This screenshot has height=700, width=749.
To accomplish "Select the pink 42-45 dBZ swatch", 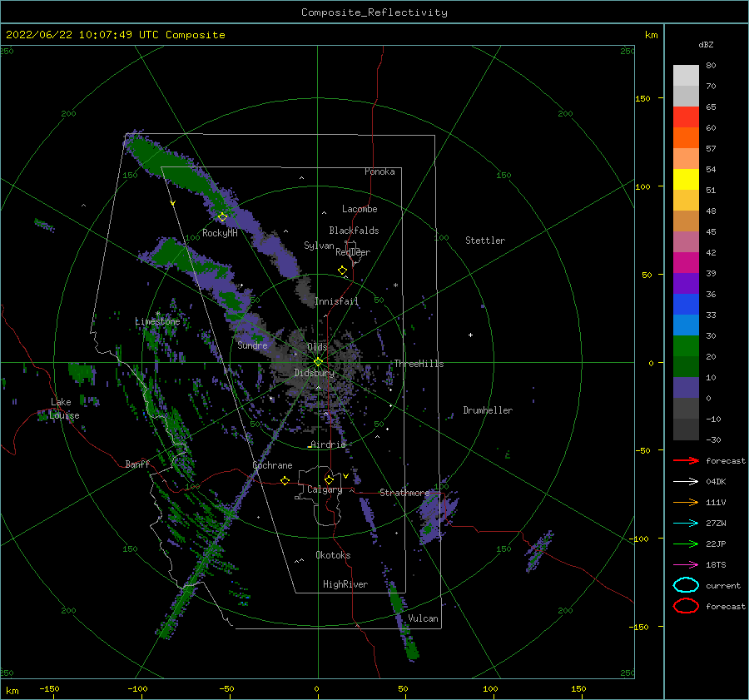I will (686, 241).
